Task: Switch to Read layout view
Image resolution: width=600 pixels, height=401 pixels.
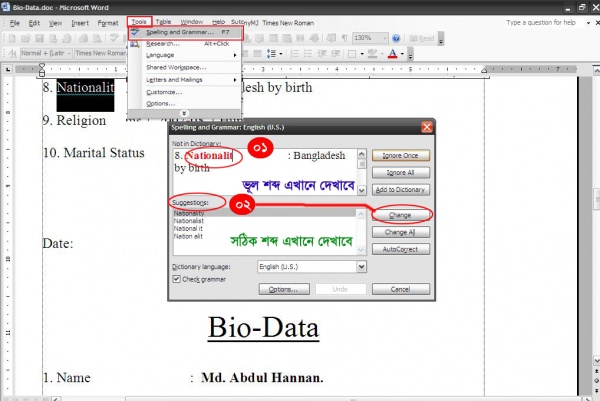Action: [422, 39]
